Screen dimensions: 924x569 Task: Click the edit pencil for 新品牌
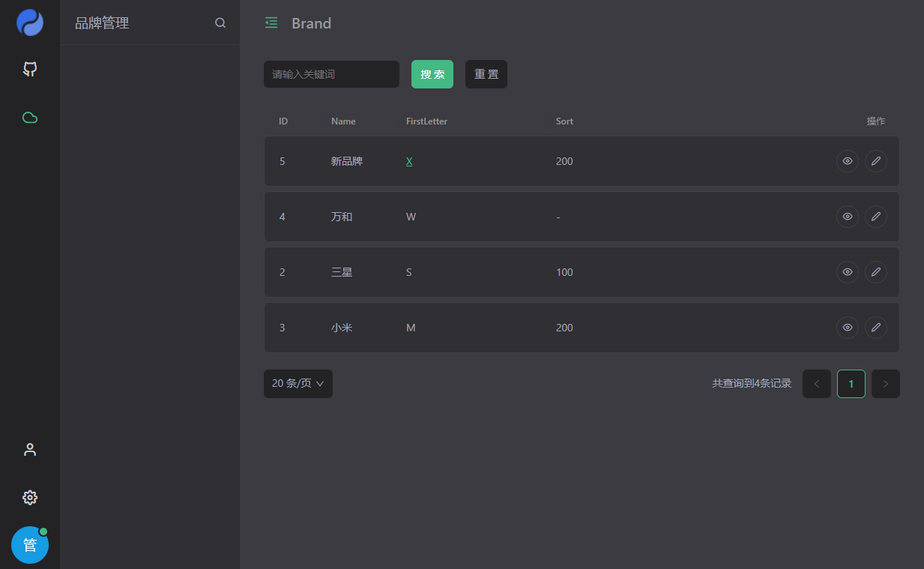click(875, 161)
